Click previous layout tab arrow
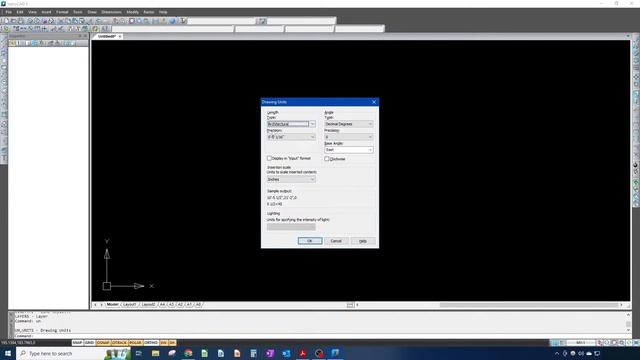This screenshot has height=360, width=640. (95, 305)
